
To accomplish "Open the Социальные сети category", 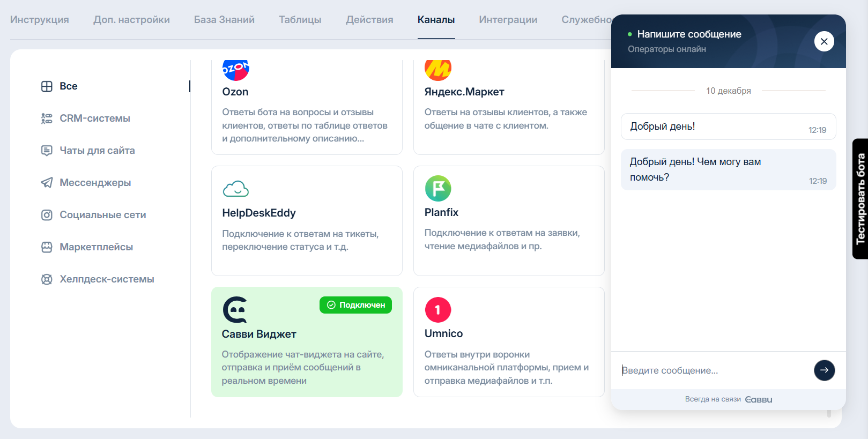I will [102, 215].
